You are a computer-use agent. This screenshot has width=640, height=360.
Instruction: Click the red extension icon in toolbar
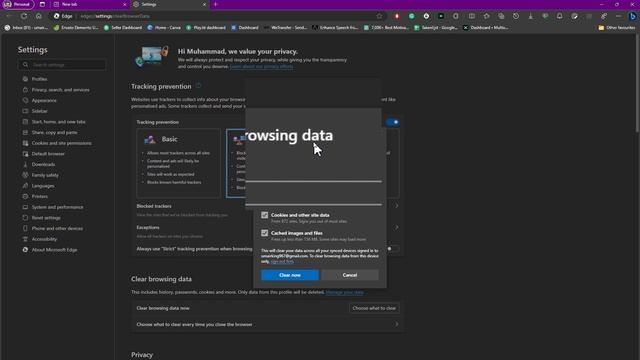click(x=397, y=16)
